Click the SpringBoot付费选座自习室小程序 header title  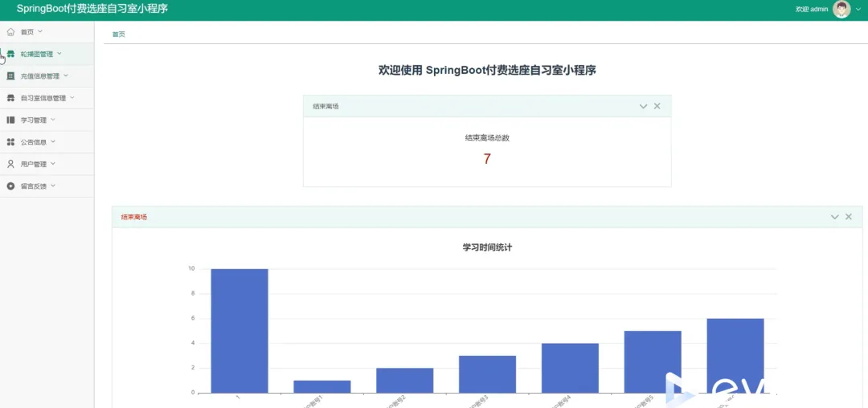pyautogui.click(x=92, y=9)
